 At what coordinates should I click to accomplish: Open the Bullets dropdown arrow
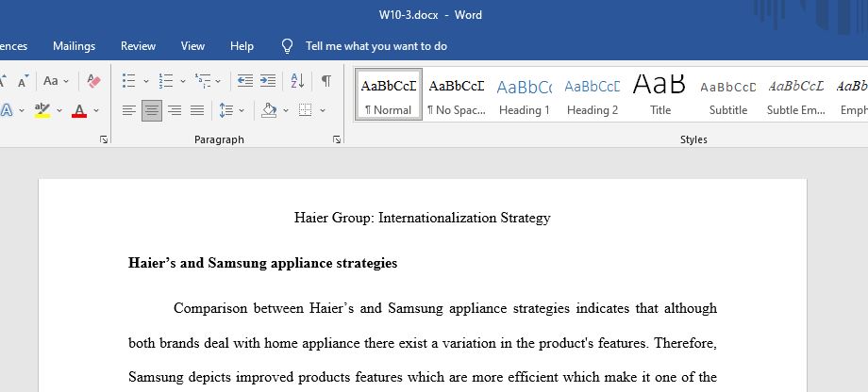pyautogui.click(x=146, y=81)
